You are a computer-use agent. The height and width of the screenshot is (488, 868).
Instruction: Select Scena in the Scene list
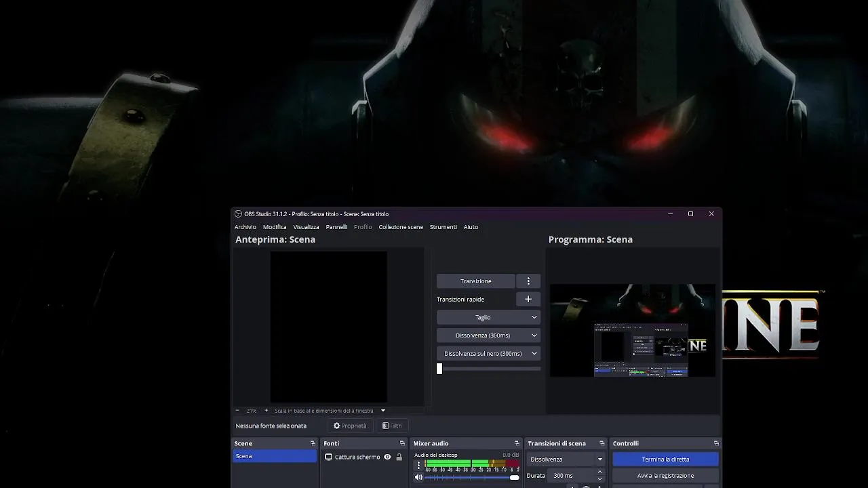pyautogui.click(x=275, y=456)
